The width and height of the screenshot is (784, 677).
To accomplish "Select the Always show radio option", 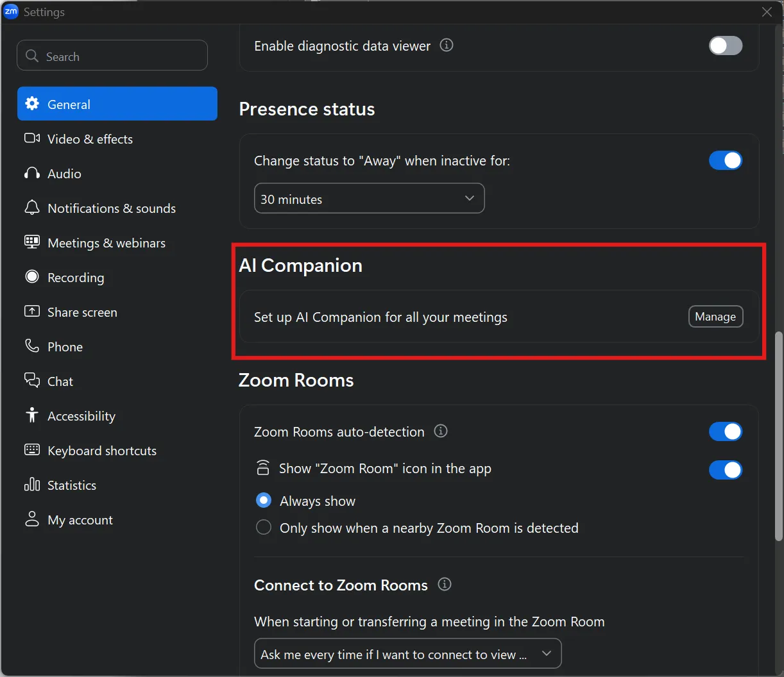I will click(x=264, y=500).
